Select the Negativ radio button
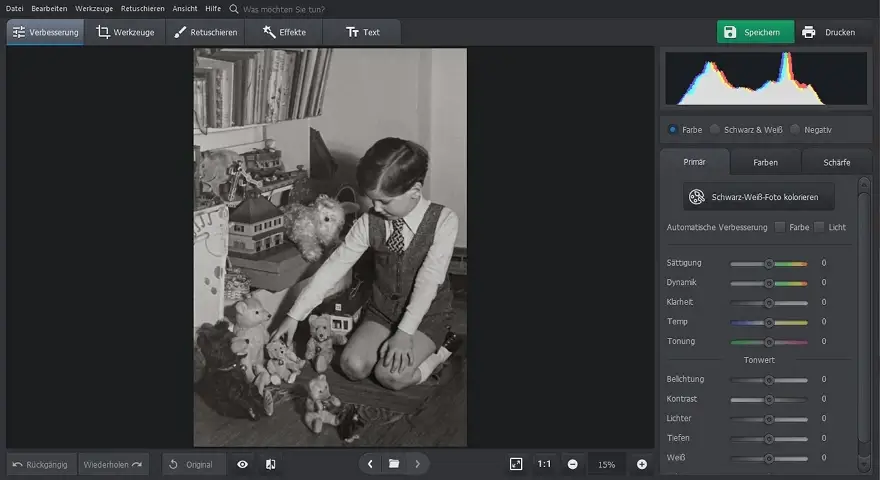Viewport: 880px width, 480px height. (x=795, y=130)
